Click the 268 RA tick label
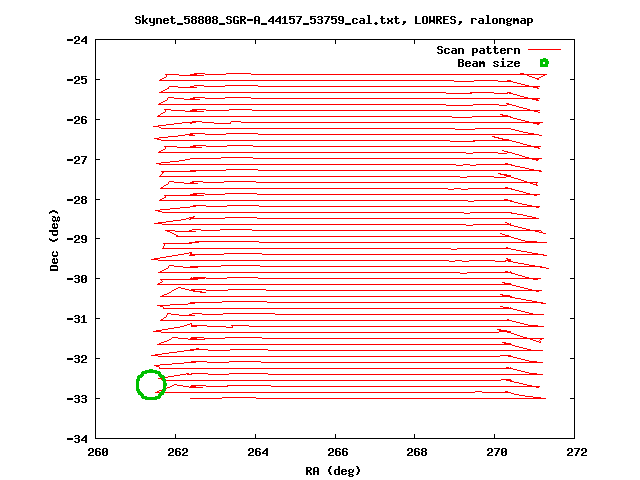 click(417, 452)
